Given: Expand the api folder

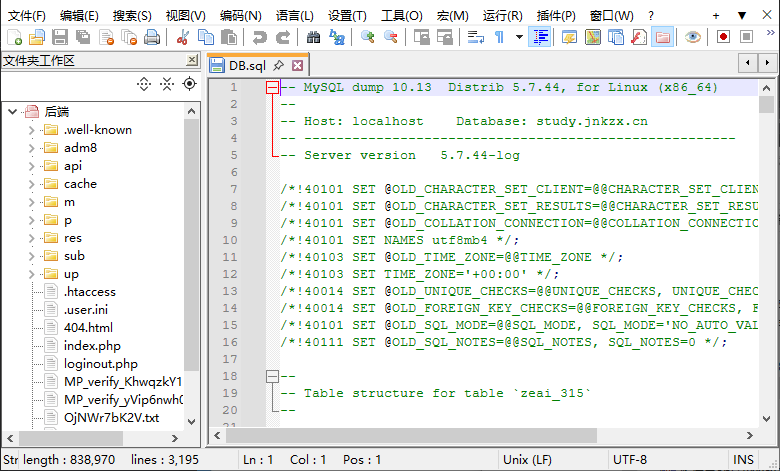Looking at the screenshot, I should (31, 166).
